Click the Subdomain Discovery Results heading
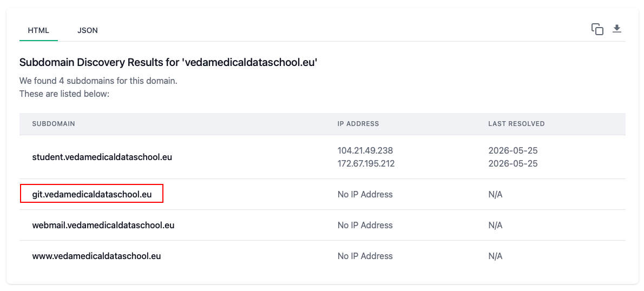The image size is (644, 291). [169, 63]
